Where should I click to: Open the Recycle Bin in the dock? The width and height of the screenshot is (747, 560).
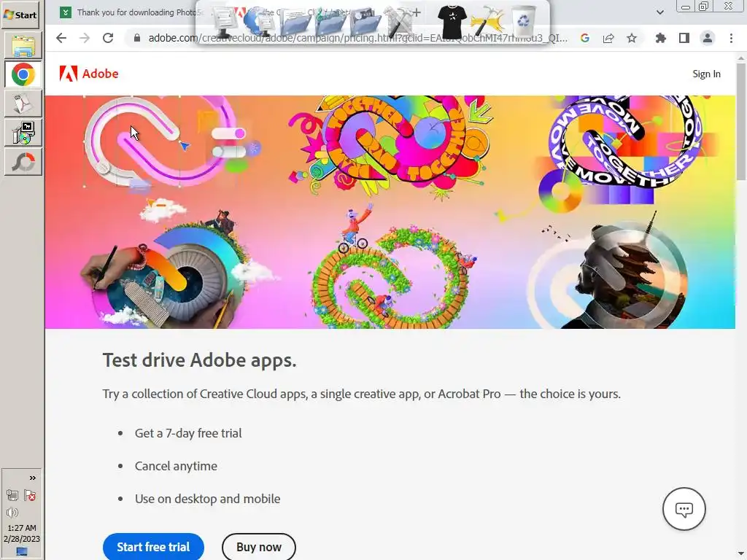point(524,20)
